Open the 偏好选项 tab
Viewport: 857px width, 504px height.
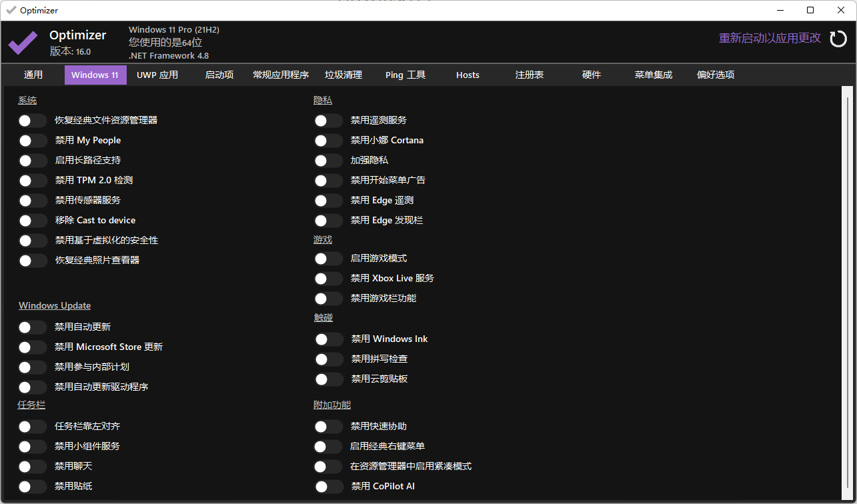click(x=716, y=75)
